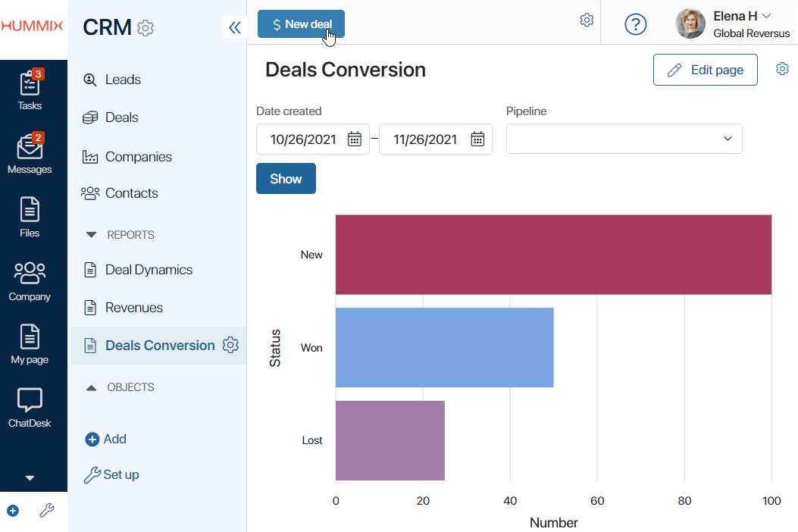
Task: Expand the OBJECTS section
Action: pos(91,387)
